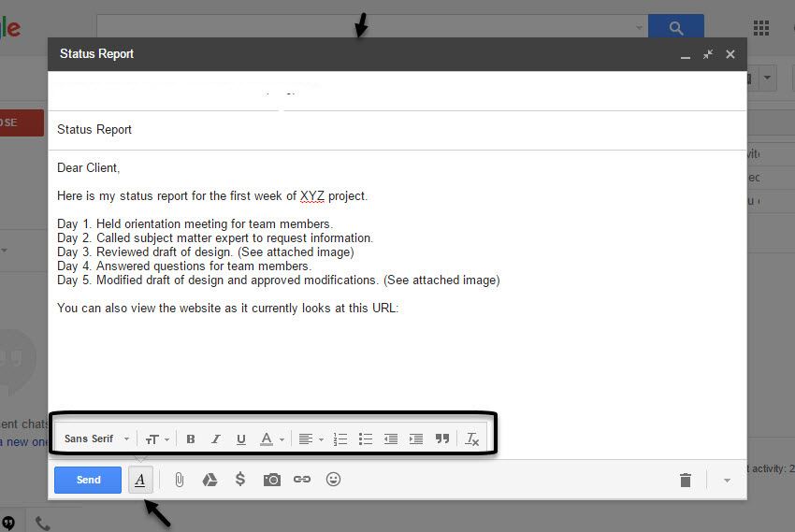Click the line starting Day 3. Reviewed draft
The image size is (795, 532).
[206, 252]
